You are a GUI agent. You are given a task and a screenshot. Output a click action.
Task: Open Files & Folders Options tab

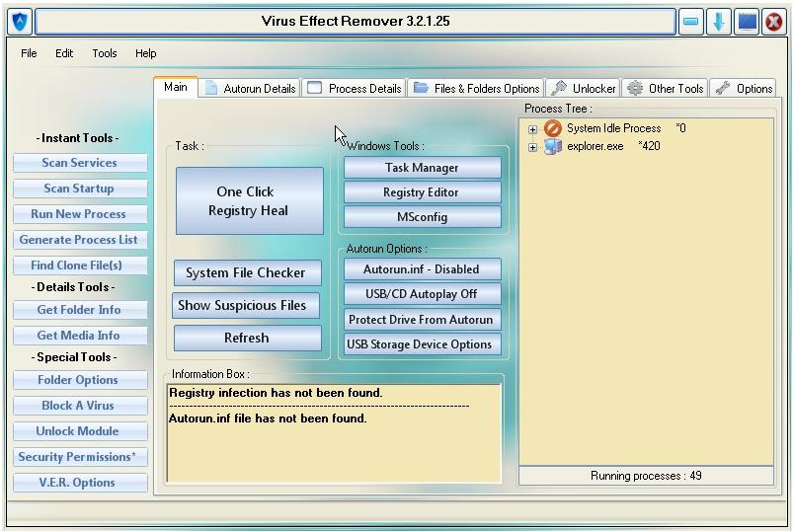pos(476,89)
